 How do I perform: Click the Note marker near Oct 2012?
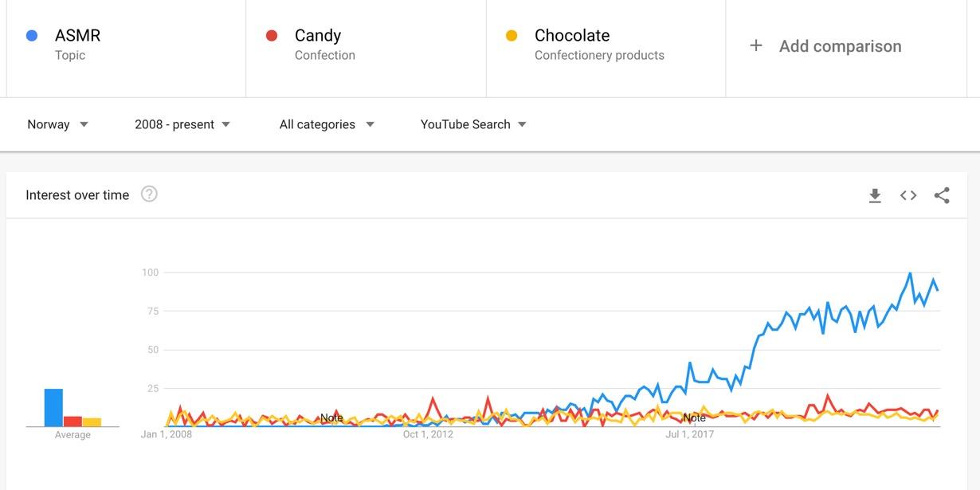pyautogui.click(x=331, y=417)
